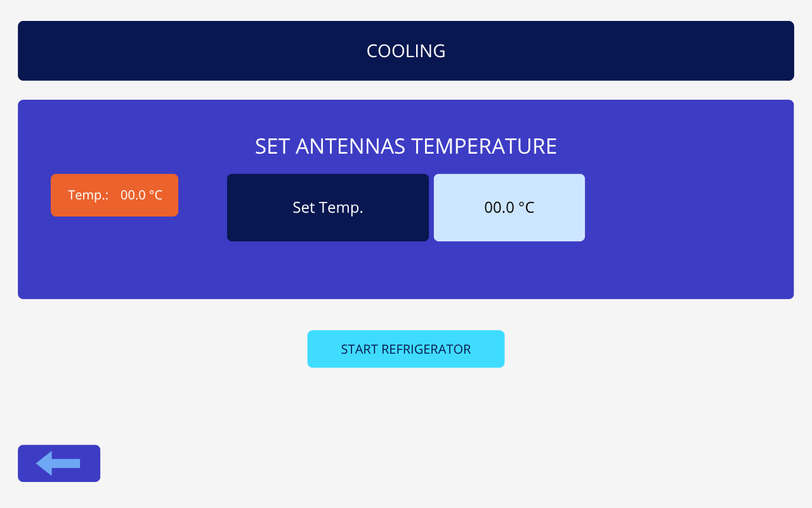Viewport: 812px width, 508px height.
Task: Tap the blue back navigation button
Action: [x=58, y=464]
